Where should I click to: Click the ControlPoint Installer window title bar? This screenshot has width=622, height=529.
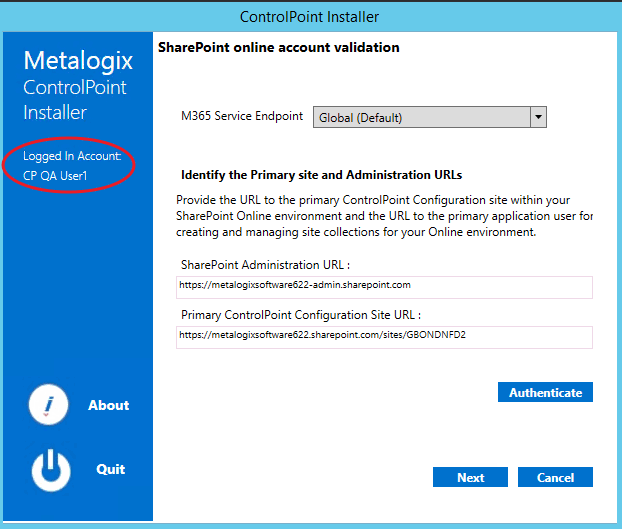(310, 17)
